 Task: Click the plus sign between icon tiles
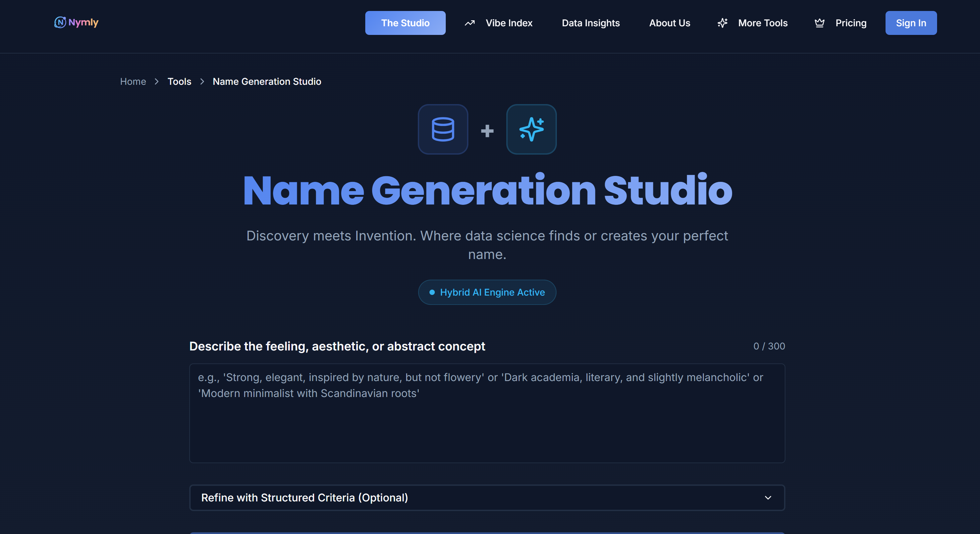[x=487, y=131]
